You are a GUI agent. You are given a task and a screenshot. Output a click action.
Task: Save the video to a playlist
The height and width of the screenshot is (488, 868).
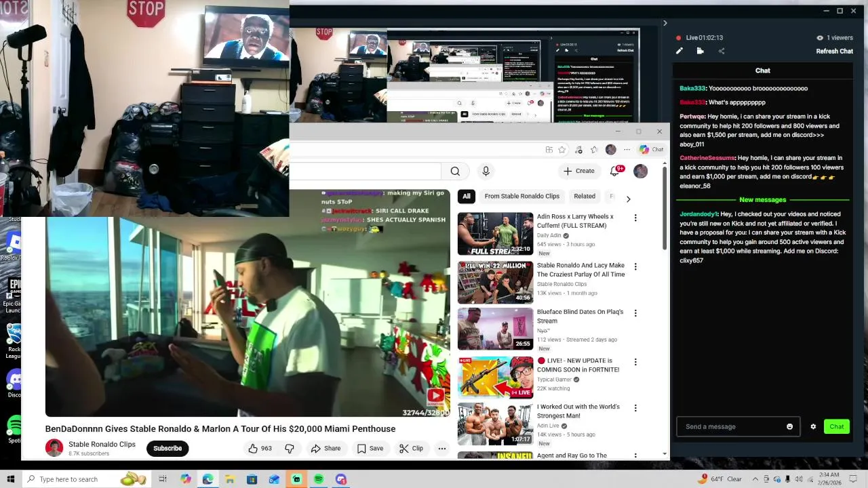pyautogui.click(x=370, y=448)
